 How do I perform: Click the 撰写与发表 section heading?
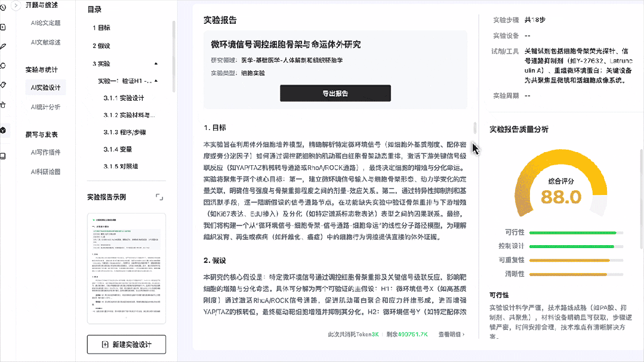click(42, 134)
